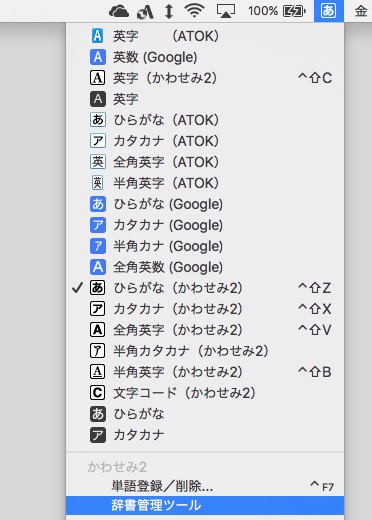
Task: Open the cloud status menu bar icon
Action: [x=119, y=12]
